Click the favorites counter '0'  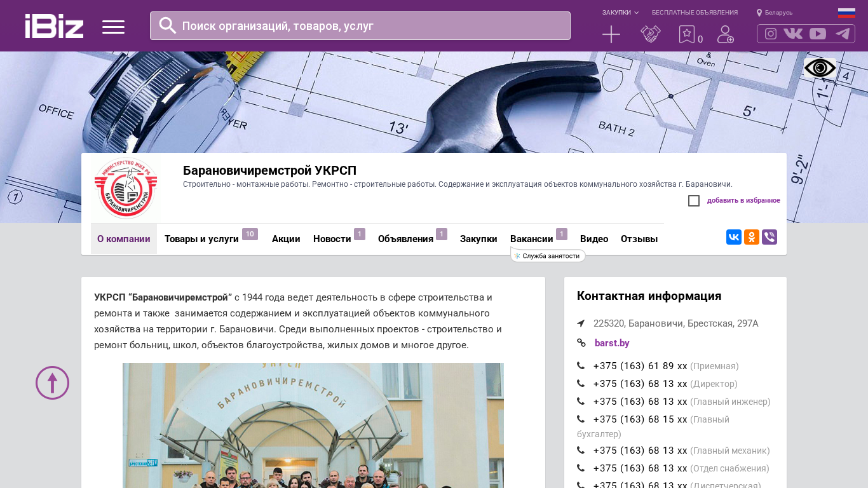click(x=700, y=39)
